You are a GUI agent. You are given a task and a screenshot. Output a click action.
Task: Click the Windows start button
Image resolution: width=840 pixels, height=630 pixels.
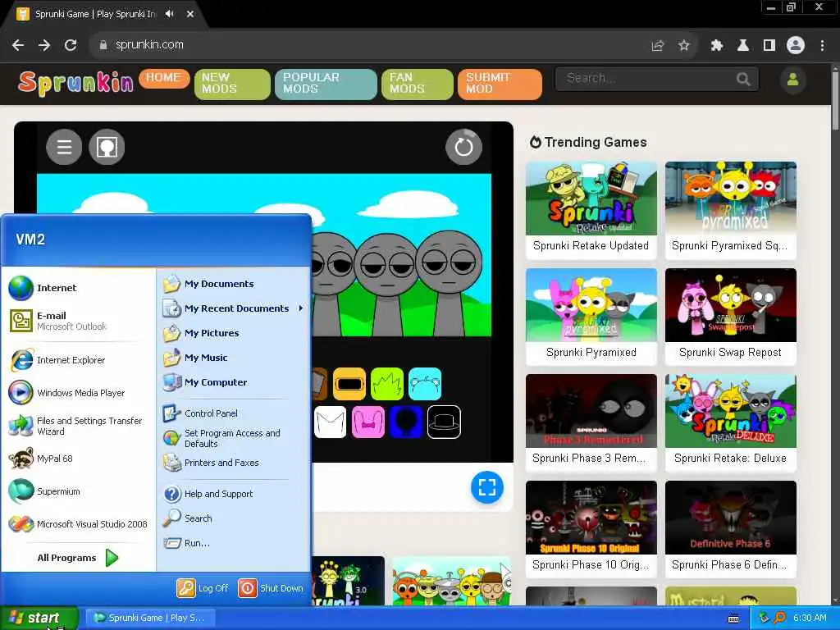[x=39, y=618]
